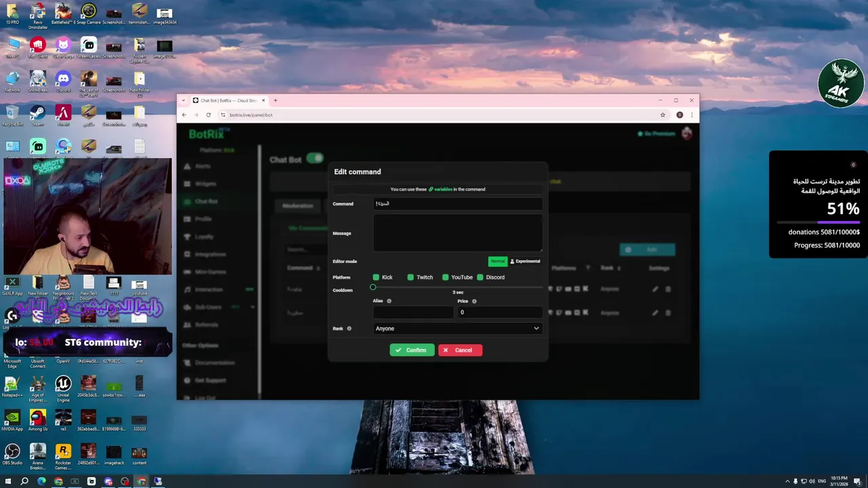868x488 pixels.
Task: Cancel the Edit command dialog
Action: pos(460,350)
